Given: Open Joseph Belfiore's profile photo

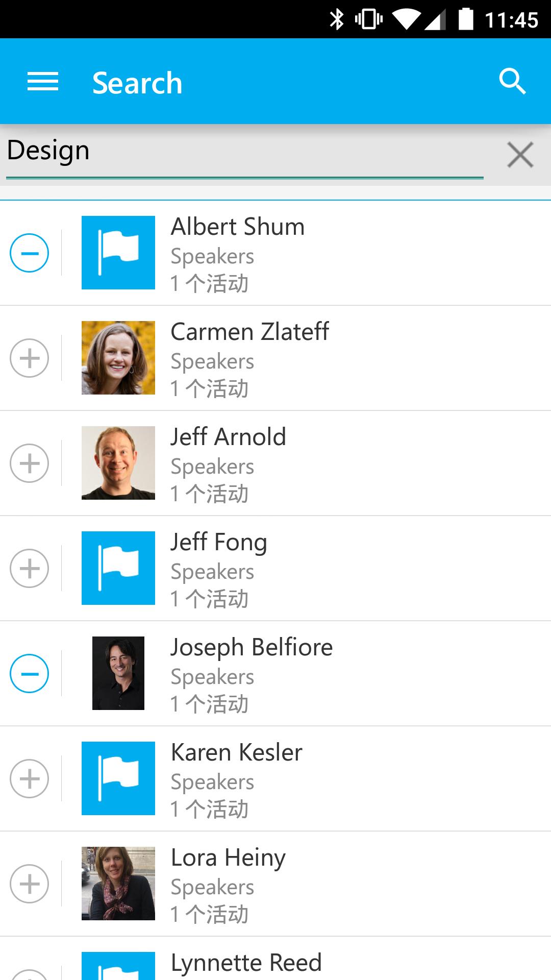Looking at the screenshot, I should [118, 673].
